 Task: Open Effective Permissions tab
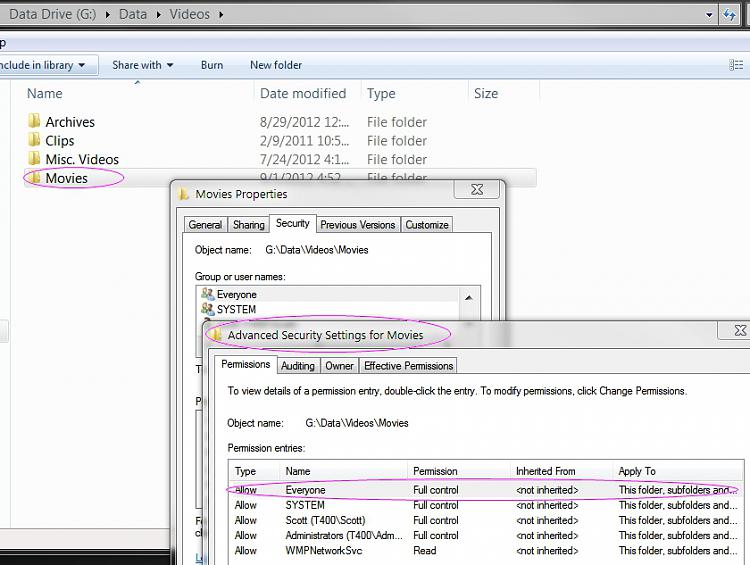pyautogui.click(x=408, y=366)
